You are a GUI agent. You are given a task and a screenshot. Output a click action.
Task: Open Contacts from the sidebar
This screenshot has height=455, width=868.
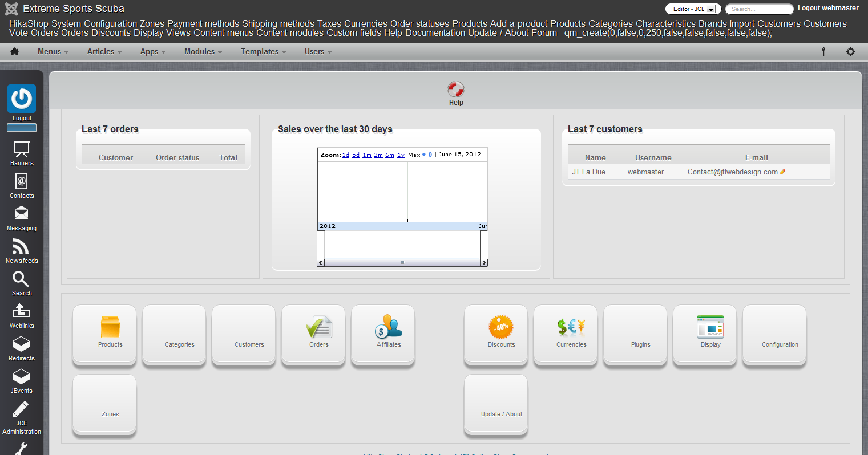pos(22,186)
